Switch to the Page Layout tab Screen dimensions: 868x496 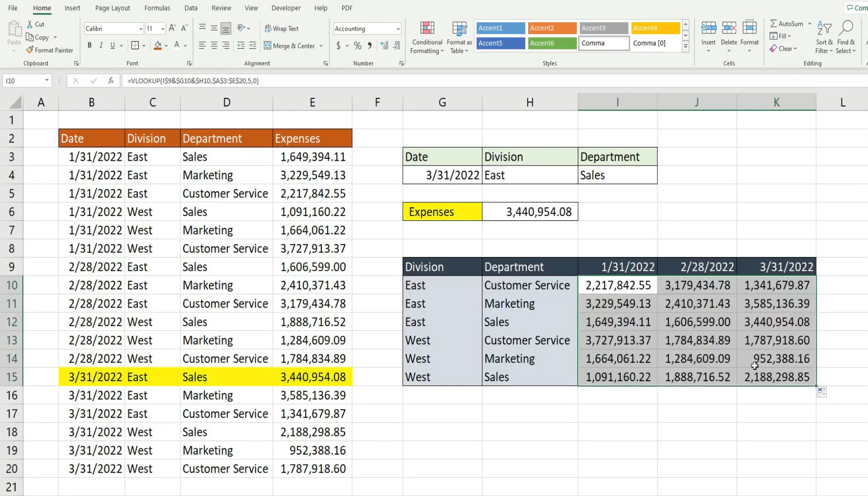click(112, 8)
